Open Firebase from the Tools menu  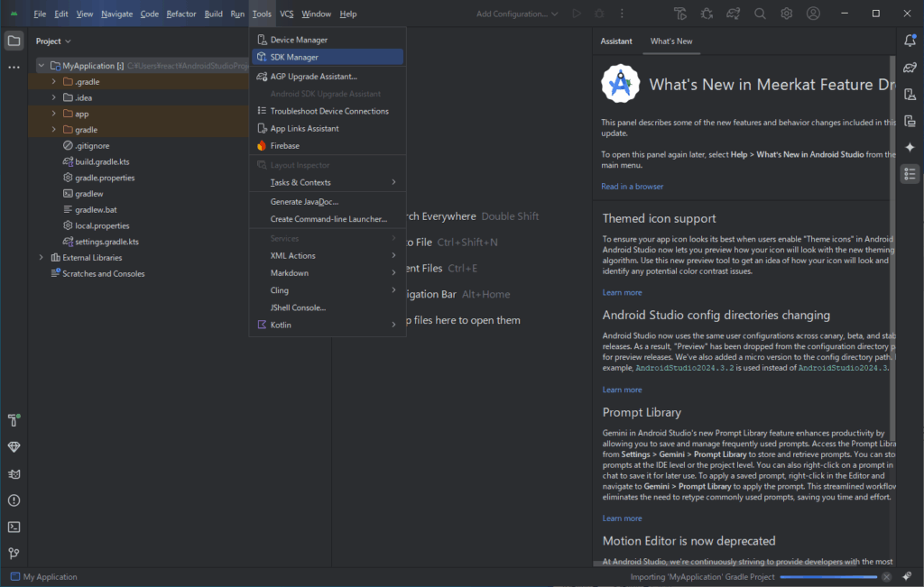328,146
